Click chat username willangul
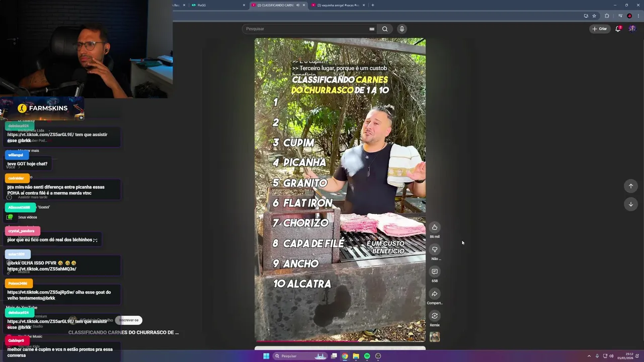Image resolution: width=644 pixels, height=362 pixels. pos(16,155)
